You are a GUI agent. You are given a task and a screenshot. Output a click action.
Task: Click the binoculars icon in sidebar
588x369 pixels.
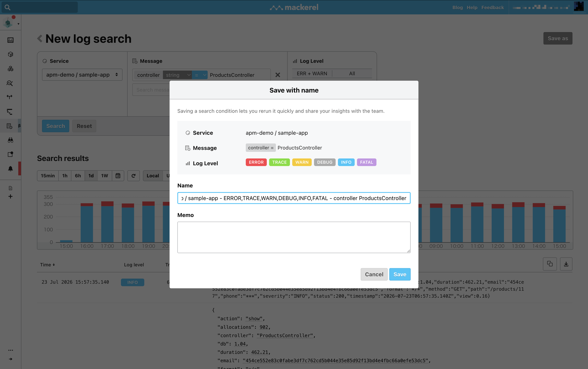click(x=10, y=140)
